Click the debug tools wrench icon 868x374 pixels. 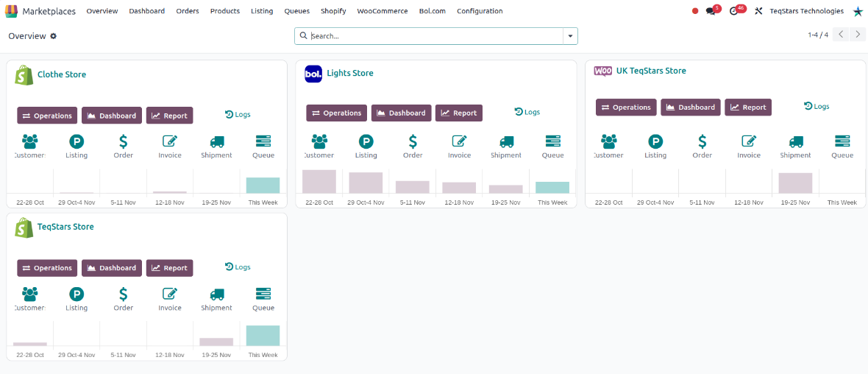pos(758,11)
